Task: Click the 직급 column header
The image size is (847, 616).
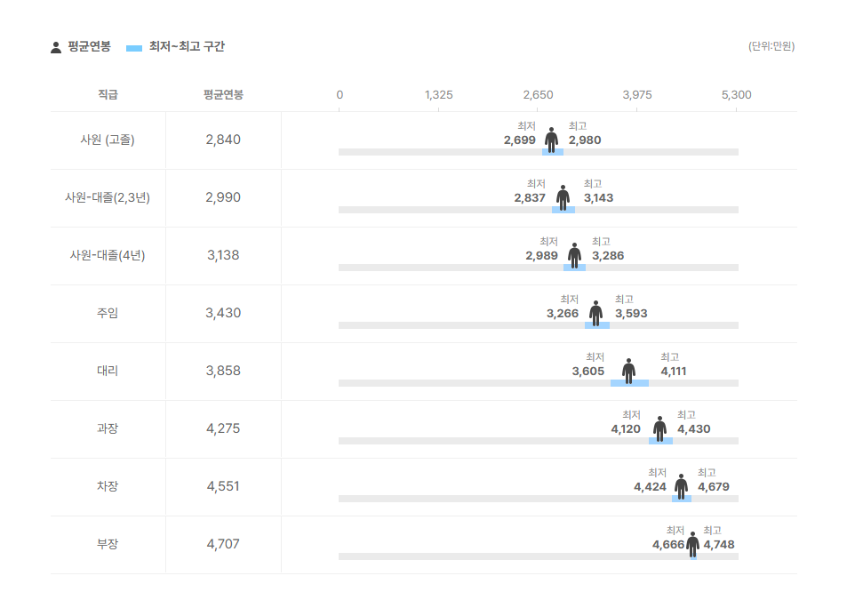Action: 108,94
